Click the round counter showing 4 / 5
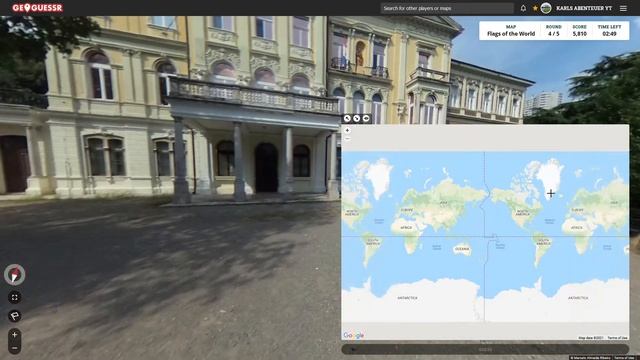This screenshot has height=360, width=640. 553,34
